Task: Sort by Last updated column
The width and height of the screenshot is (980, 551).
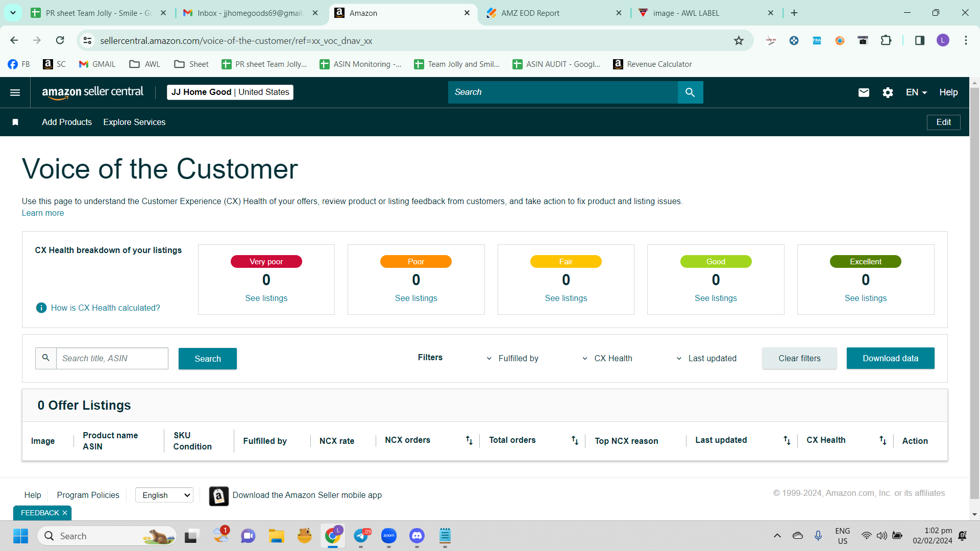Action: click(787, 440)
